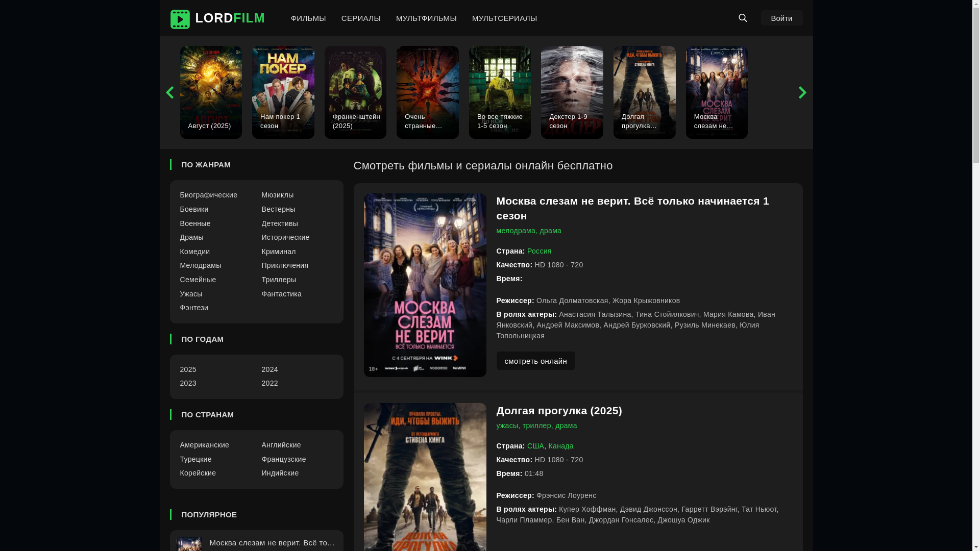Select the Ужасы genre
Screen dimensions: 980x551
point(191,294)
